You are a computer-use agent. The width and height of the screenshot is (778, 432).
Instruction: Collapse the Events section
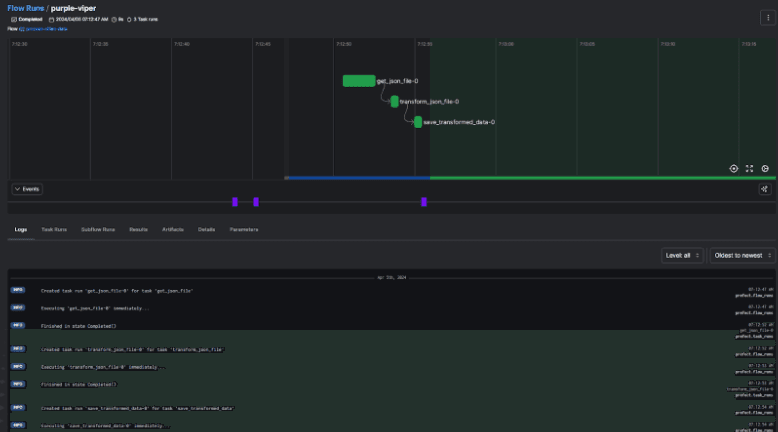click(x=27, y=188)
